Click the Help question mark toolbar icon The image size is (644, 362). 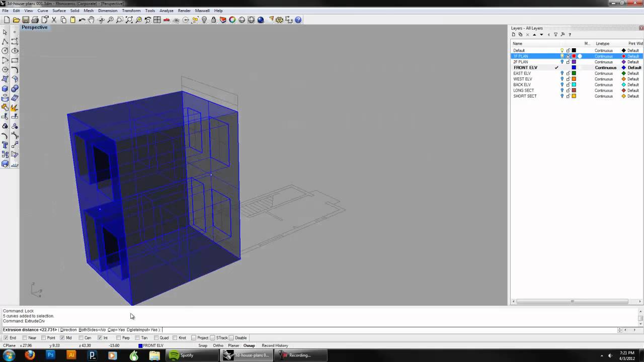click(298, 20)
